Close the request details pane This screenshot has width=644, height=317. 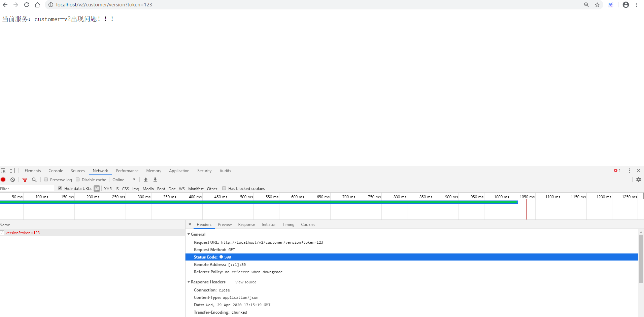point(190,224)
